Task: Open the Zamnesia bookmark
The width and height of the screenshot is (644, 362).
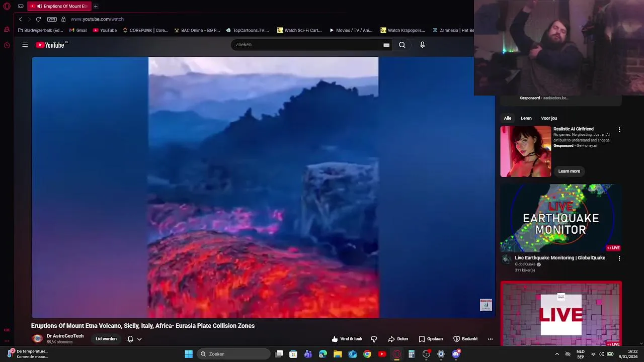Action: 453,30
